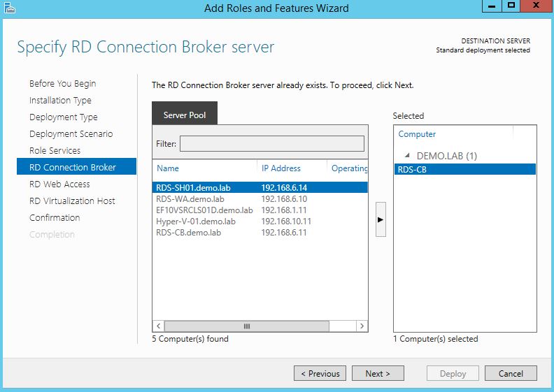This screenshot has height=392, width=554.
Task: Collapse the DEMO.LAB group in Selected list
Action: pyautogui.click(x=407, y=157)
